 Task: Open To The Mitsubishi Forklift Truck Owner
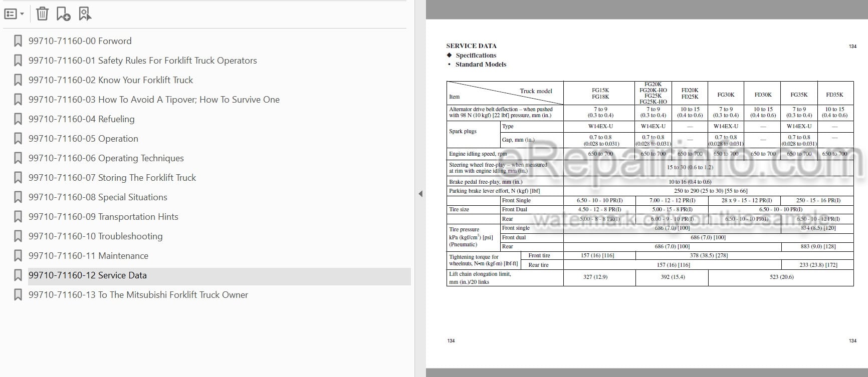click(x=138, y=295)
